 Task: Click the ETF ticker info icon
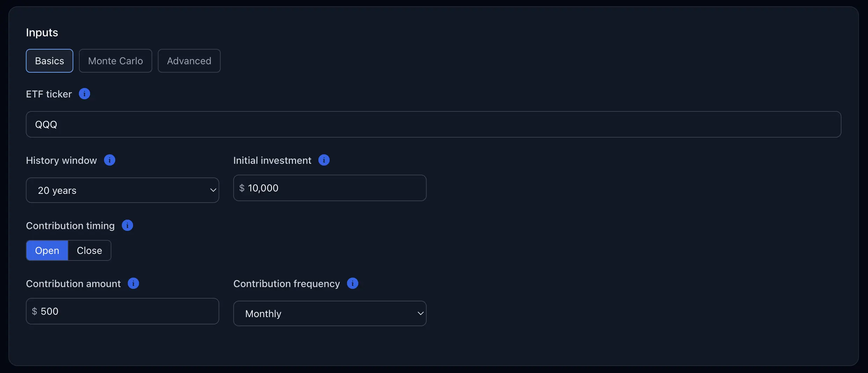point(84,94)
